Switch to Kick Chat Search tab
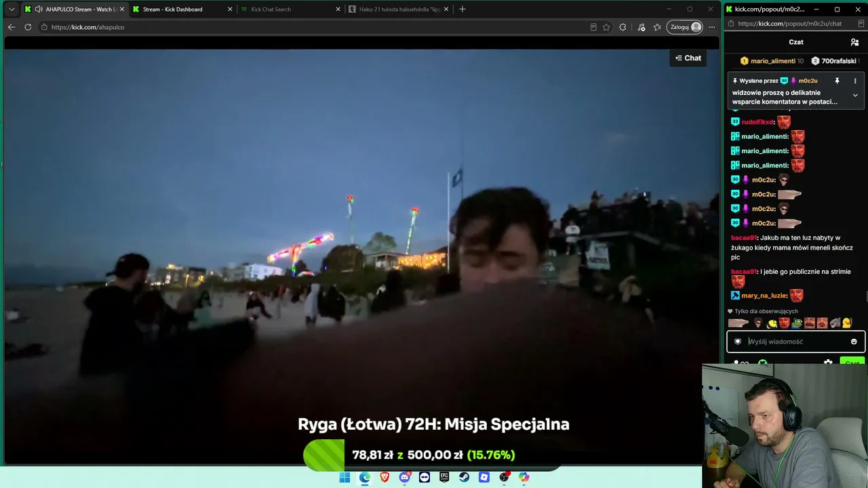868x488 pixels. coord(290,9)
